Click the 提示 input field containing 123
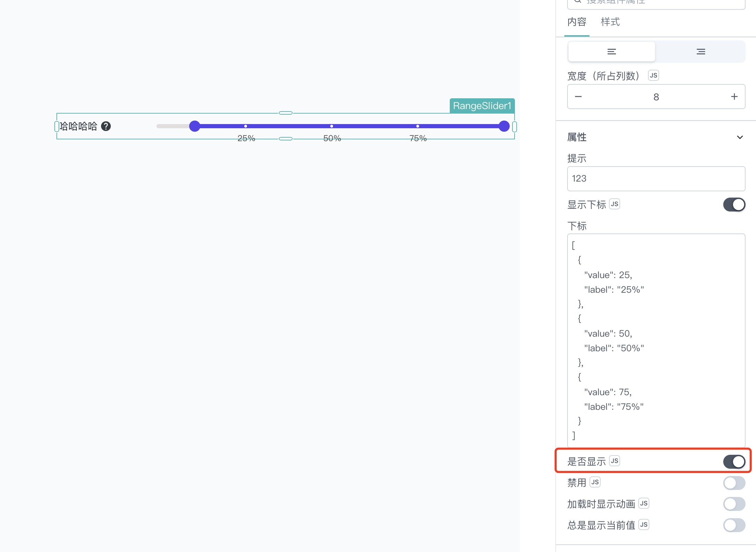This screenshot has height=552, width=756. click(x=656, y=178)
